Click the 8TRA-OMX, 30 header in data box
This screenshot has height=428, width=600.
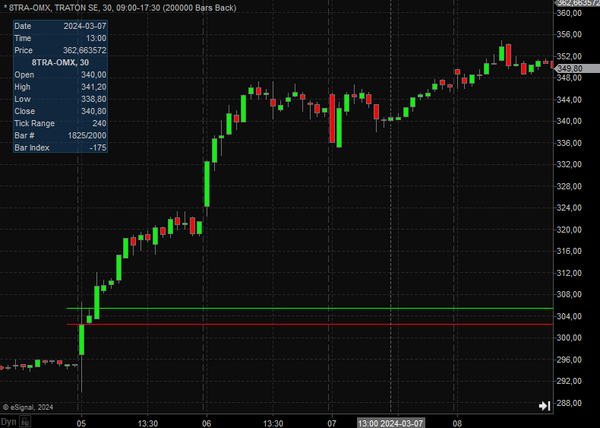coord(60,63)
